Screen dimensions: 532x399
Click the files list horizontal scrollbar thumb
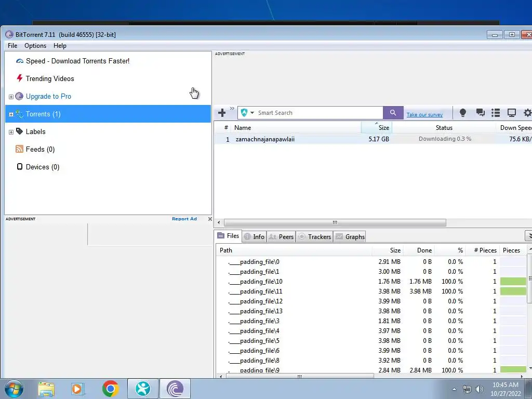point(300,376)
